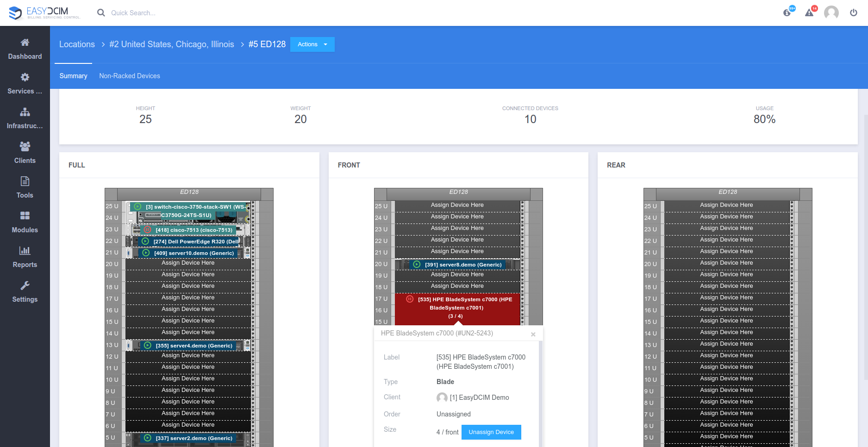Close the HPE BladeSystem c7000 popup
Image resolution: width=868 pixels, height=447 pixels.
pos(533,334)
